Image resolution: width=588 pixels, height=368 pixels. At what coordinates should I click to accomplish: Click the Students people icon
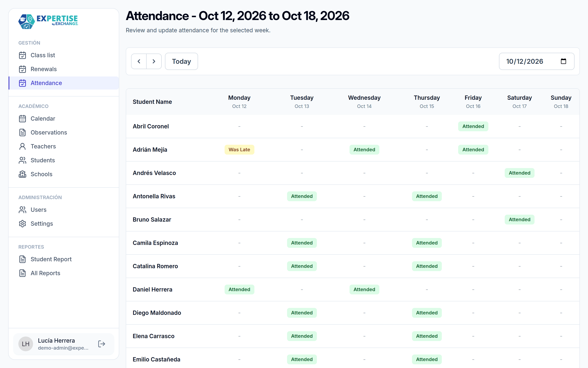(22, 160)
